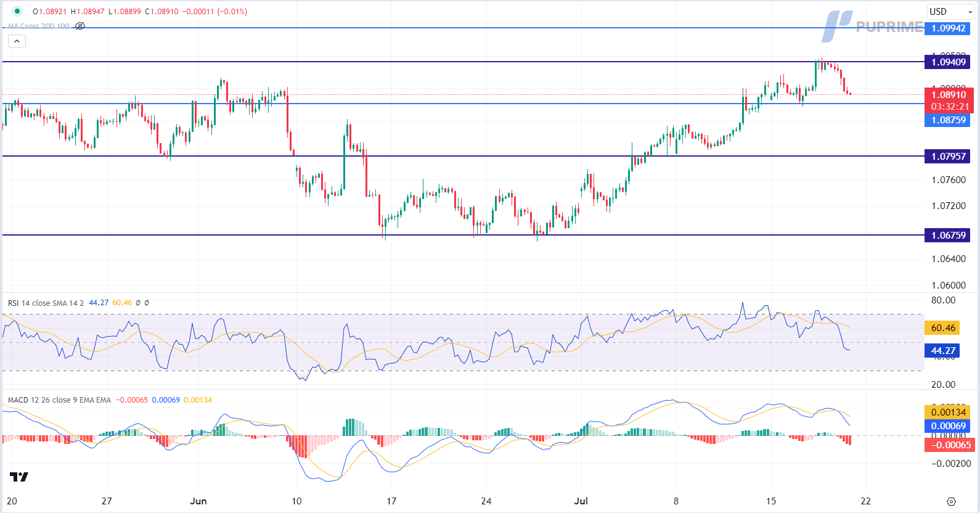Click the 1.07600 price scale value
This screenshot has width=980, height=513.
point(949,180)
